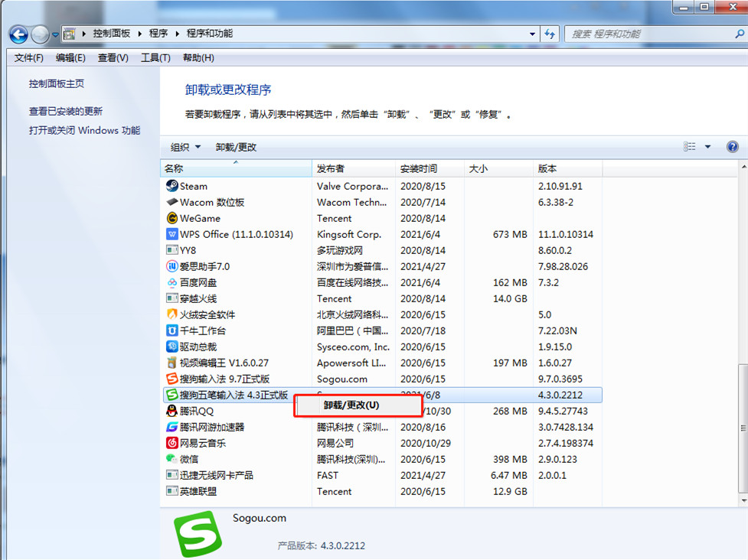Click the 微信 program icon
This screenshot has width=748, height=560.
click(x=171, y=459)
